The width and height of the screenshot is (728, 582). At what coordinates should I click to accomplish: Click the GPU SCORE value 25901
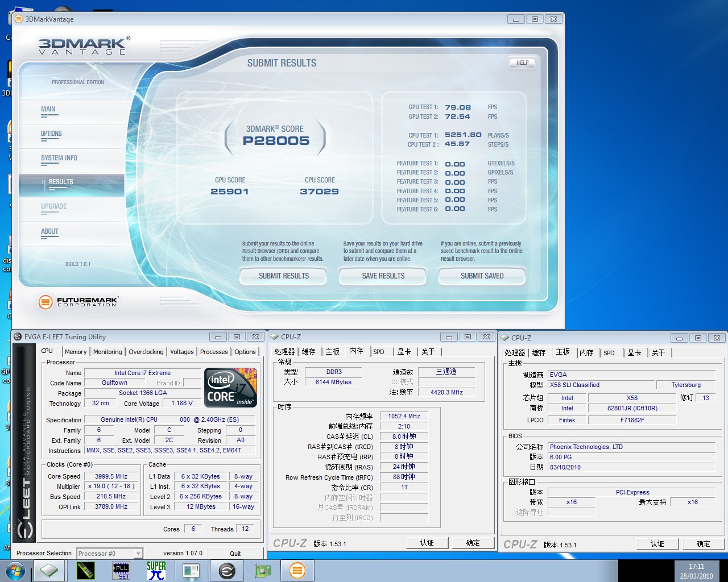point(230,192)
